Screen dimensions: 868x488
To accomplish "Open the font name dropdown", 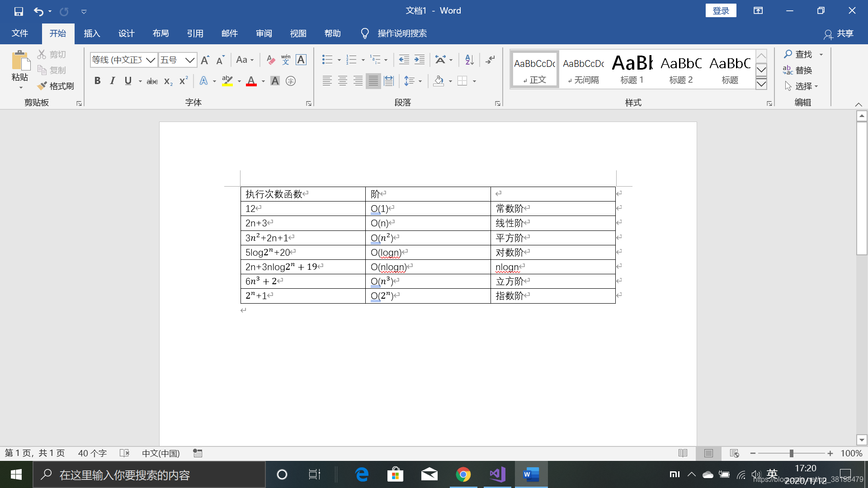I will tap(151, 60).
